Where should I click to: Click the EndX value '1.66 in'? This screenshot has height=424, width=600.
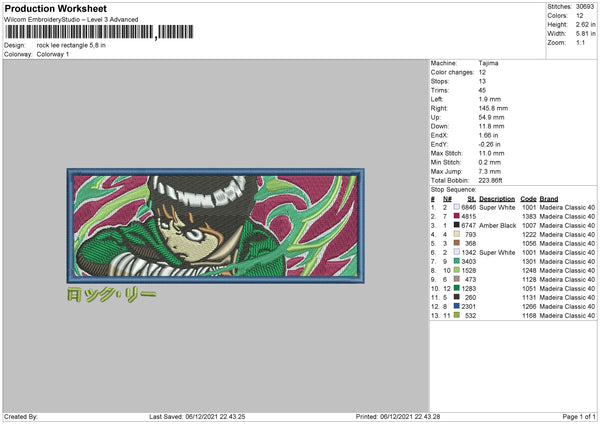(488, 135)
